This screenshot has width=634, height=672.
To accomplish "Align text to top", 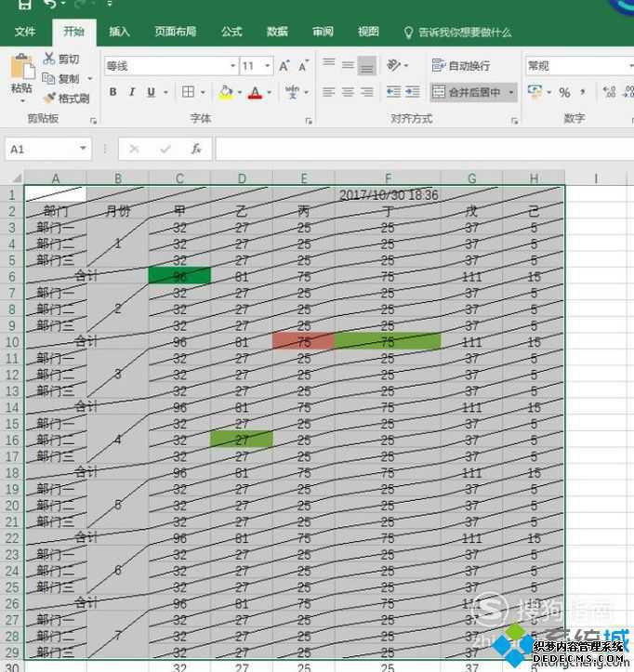I will point(329,65).
